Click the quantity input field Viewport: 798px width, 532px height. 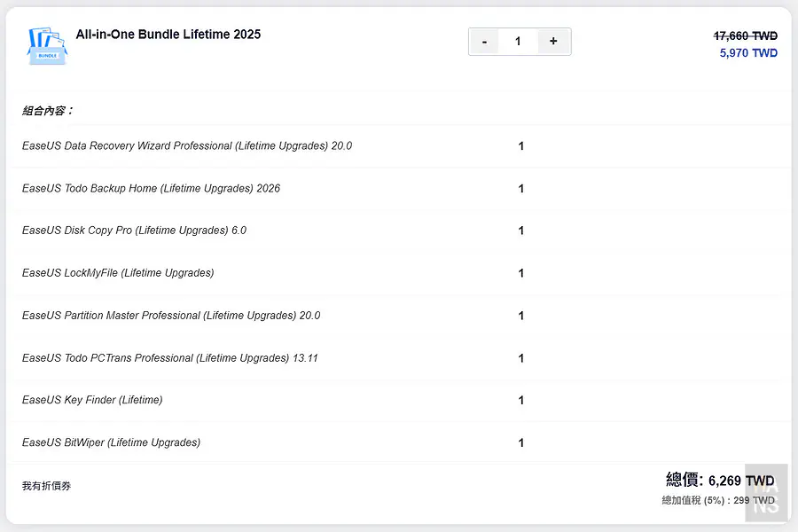(518, 42)
